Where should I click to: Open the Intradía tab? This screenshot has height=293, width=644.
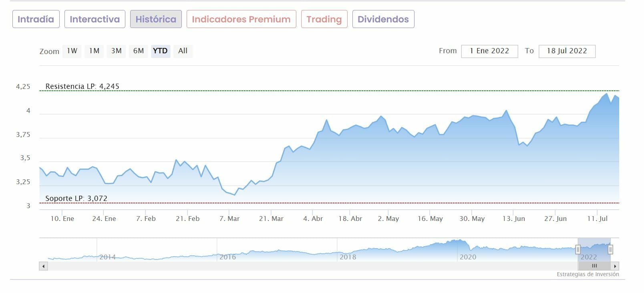(36, 19)
